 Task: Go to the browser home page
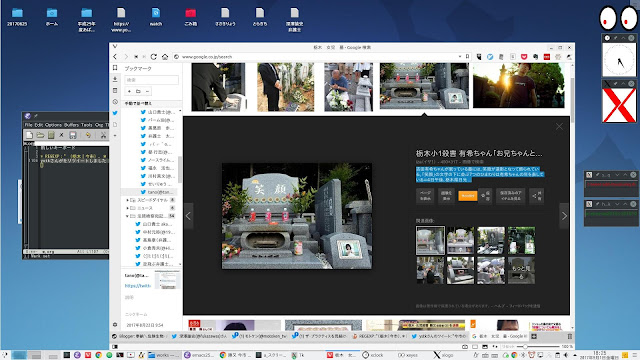tap(165, 57)
